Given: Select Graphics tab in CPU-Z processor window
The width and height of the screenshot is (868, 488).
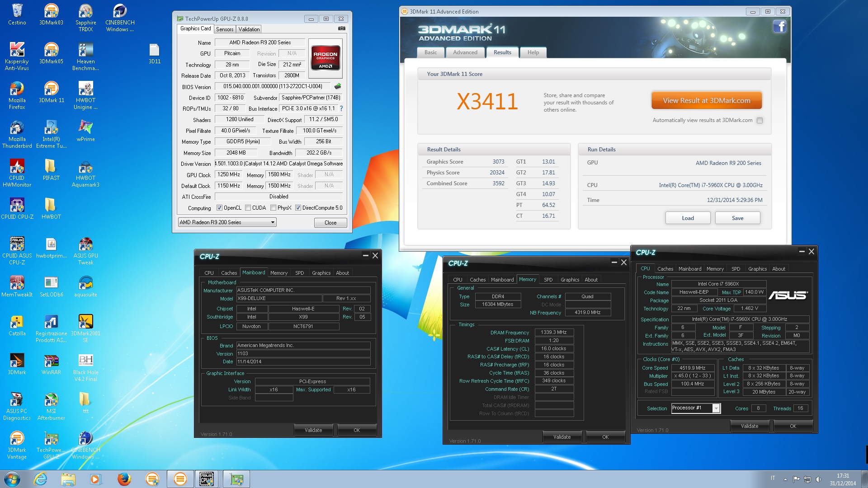Looking at the screenshot, I should pyautogui.click(x=757, y=269).
